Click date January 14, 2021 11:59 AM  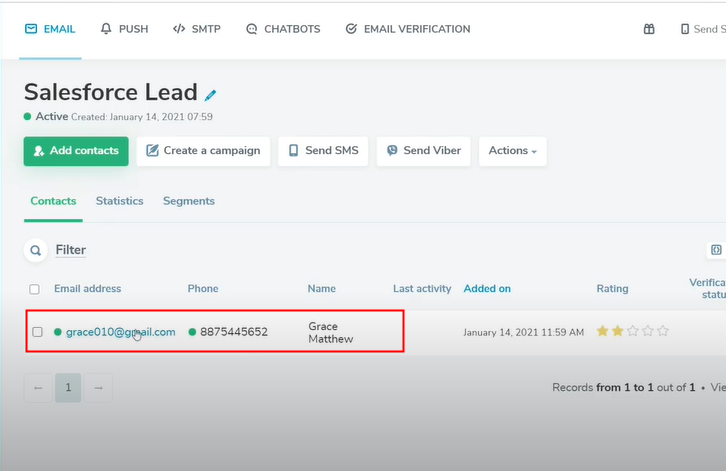click(523, 332)
